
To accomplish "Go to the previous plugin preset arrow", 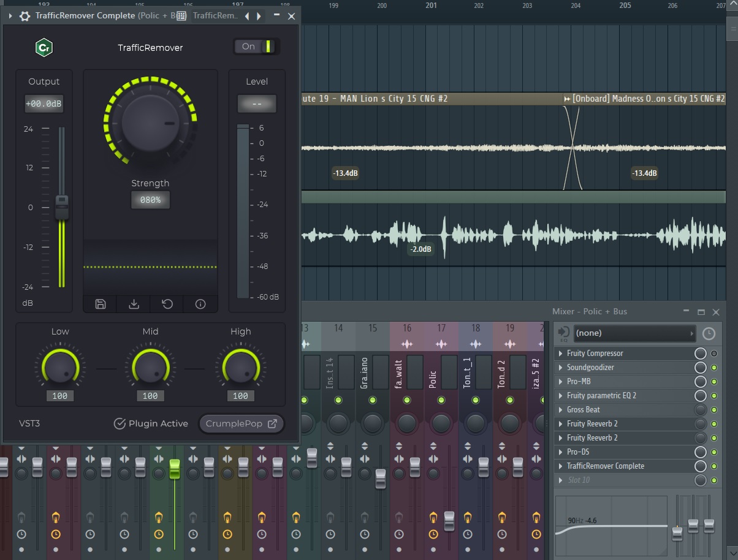I will tap(247, 16).
